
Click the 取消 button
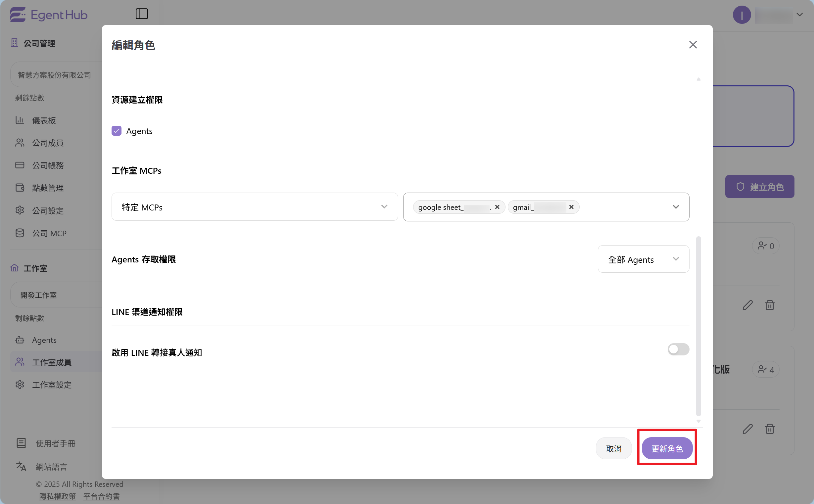(613, 448)
